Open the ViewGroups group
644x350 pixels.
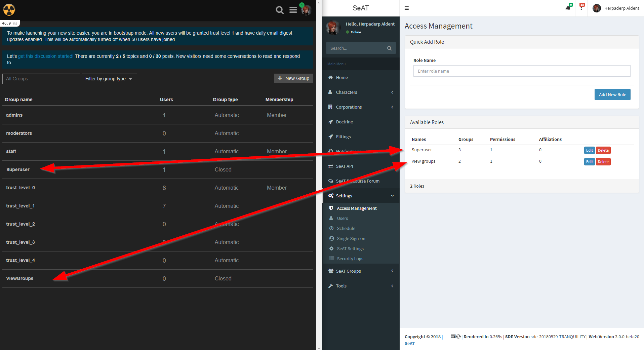pos(19,278)
